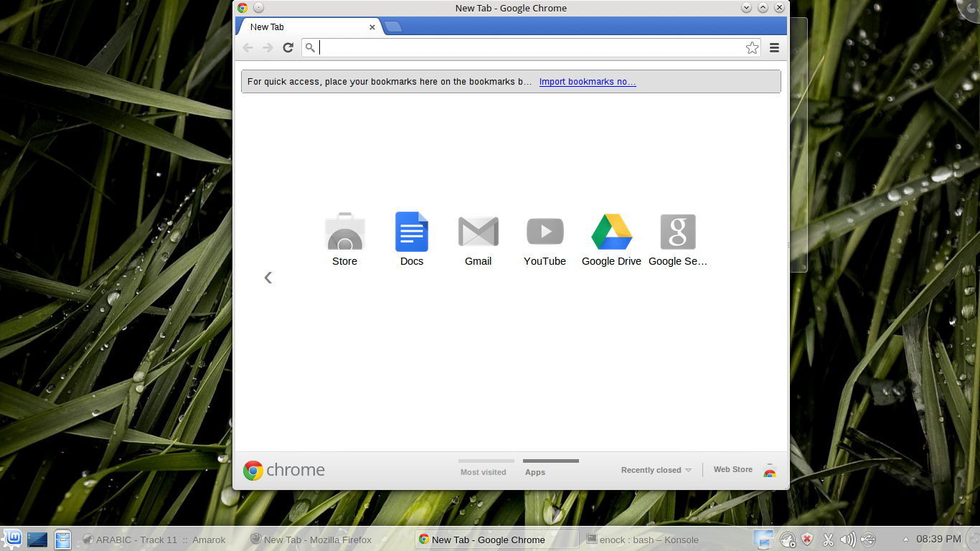This screenshot has height=551, width=980.
Task: Open the YouTube app icon
Action: tap(545, 232)
